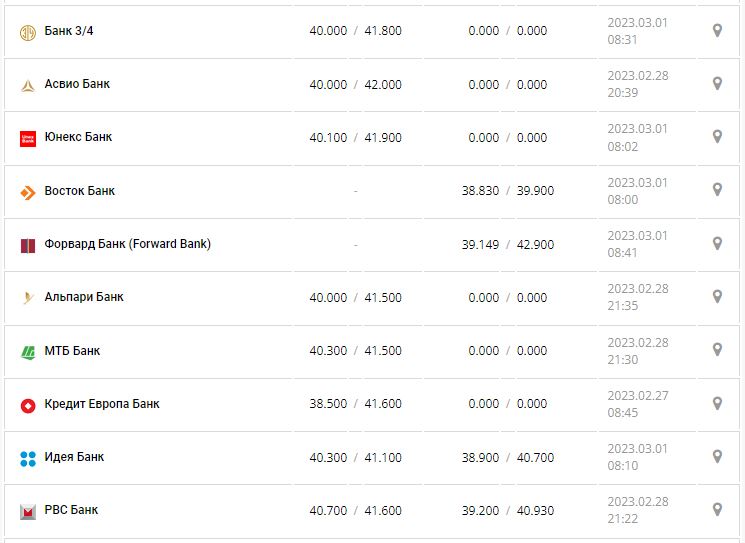The height and width of the screenshot is (543, 745).
Task: Click the blue Идея Банк logo
Action: click(x=28, y=458)
